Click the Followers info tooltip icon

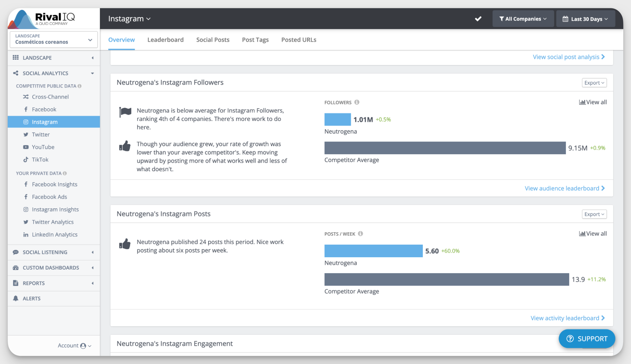click(357, 102)
